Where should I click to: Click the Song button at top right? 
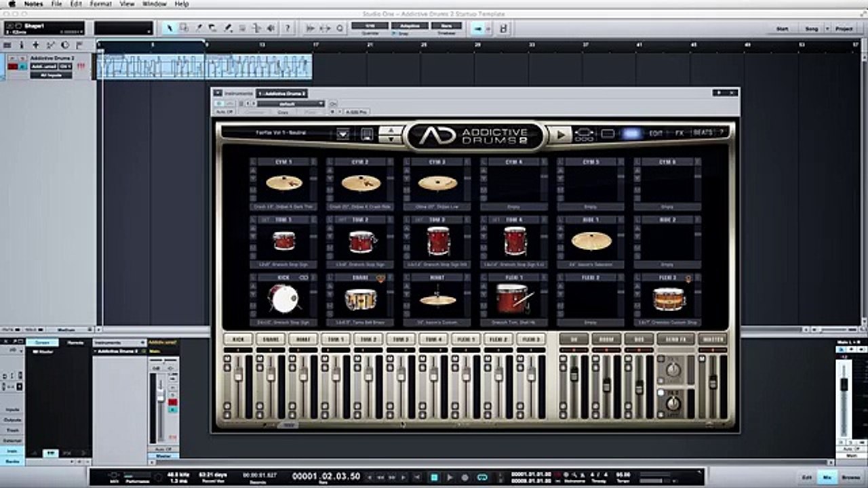click(812, 29)
